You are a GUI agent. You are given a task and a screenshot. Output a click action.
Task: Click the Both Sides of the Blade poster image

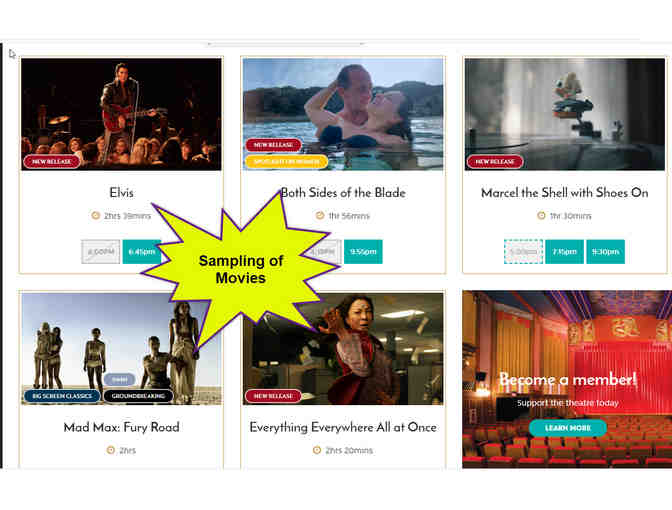343,114
